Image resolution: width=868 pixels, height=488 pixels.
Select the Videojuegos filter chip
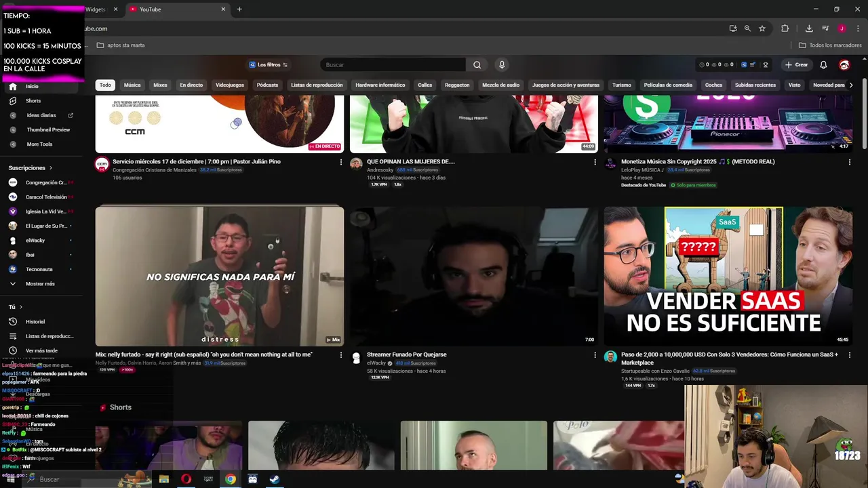(x=230, y=85)
